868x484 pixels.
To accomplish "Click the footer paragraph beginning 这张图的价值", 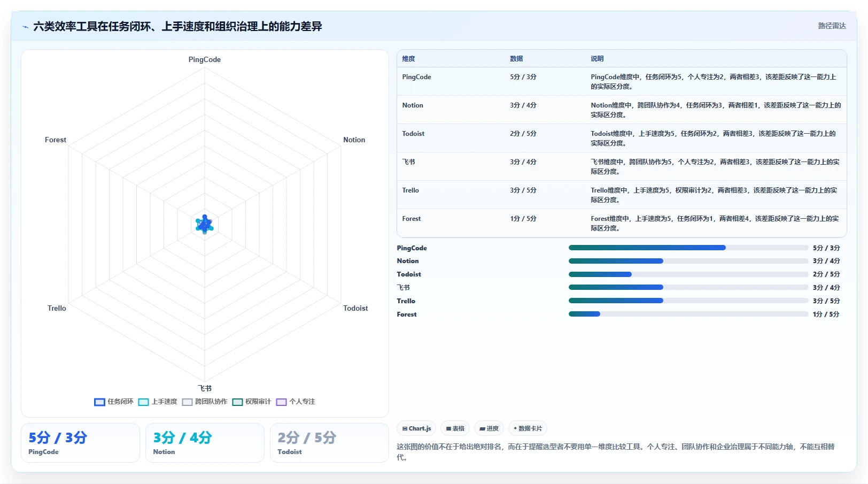I will [616, 452].
